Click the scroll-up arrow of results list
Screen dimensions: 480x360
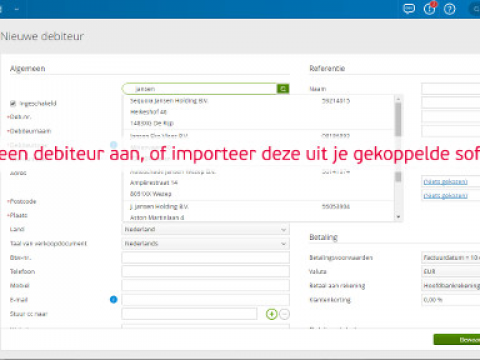point(398,99)
